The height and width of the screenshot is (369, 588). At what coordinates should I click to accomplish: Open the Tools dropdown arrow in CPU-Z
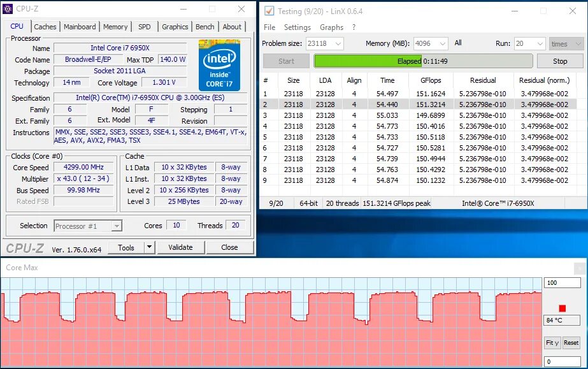(149, 247)
